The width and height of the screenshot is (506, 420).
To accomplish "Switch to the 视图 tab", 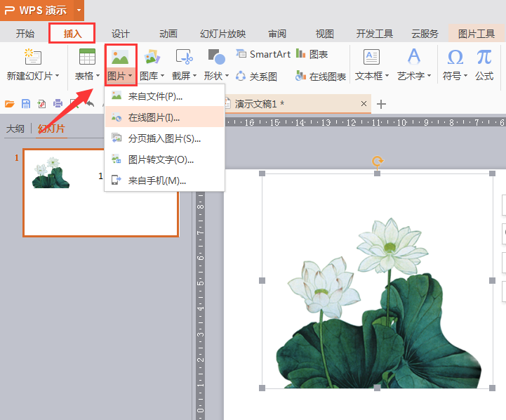I will tap(324, 34).
